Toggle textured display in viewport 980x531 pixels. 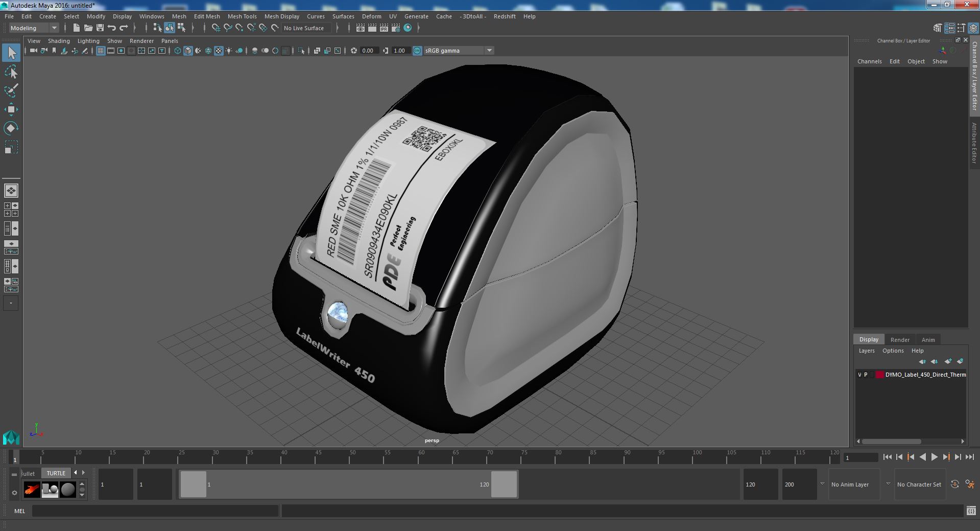click(x=219, y=51)
